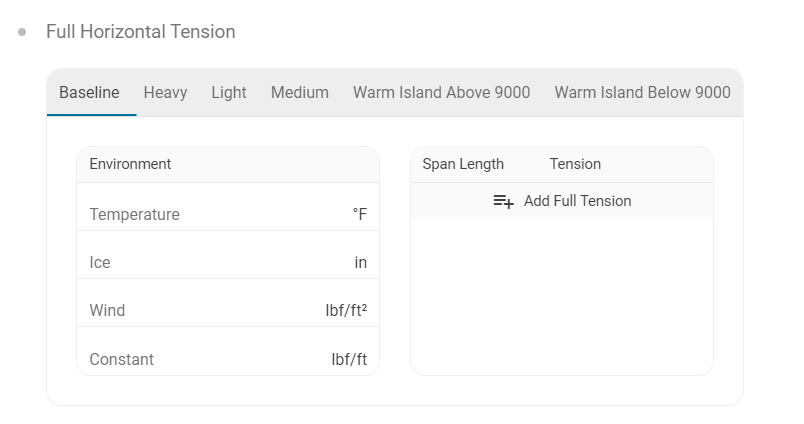Screen dimensions: 804x424
Task: Click the Tension column header
Action: 575,164
